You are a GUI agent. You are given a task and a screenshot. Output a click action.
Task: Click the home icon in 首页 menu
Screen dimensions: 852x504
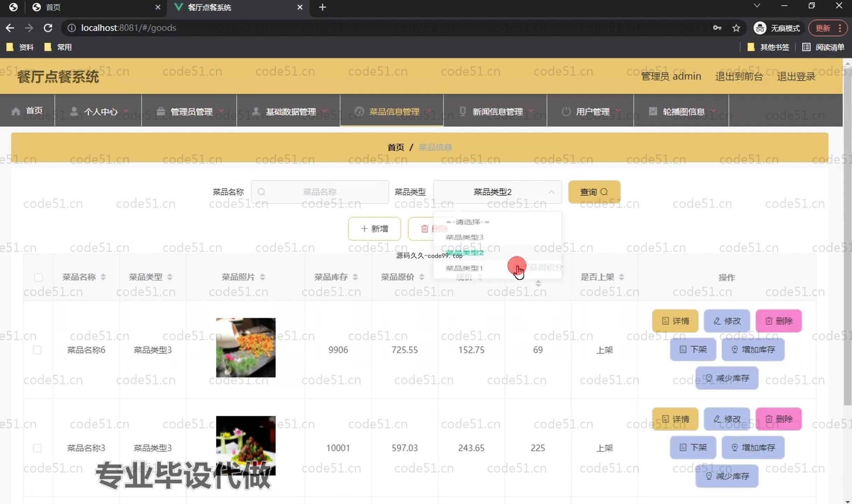[x=16, y=111]
